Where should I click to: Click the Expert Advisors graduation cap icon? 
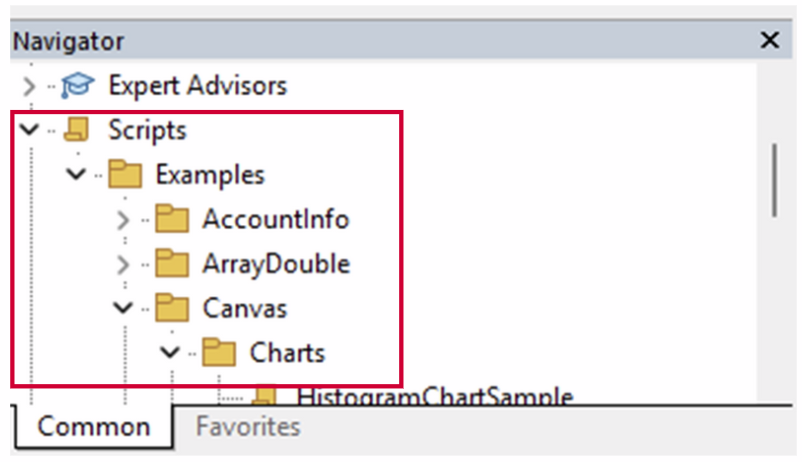[x=75, y=86]
